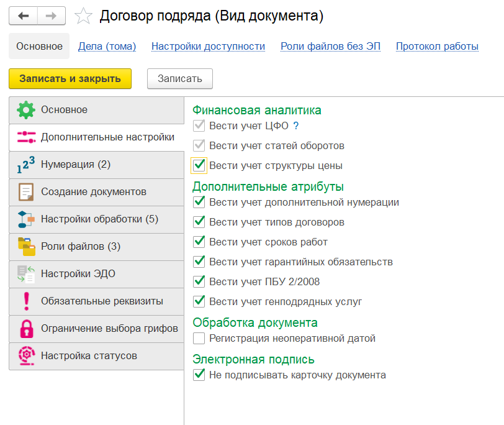Toggle the Вести учет статей оборотов checkbox
504x425 pixels.
point(199,146)
